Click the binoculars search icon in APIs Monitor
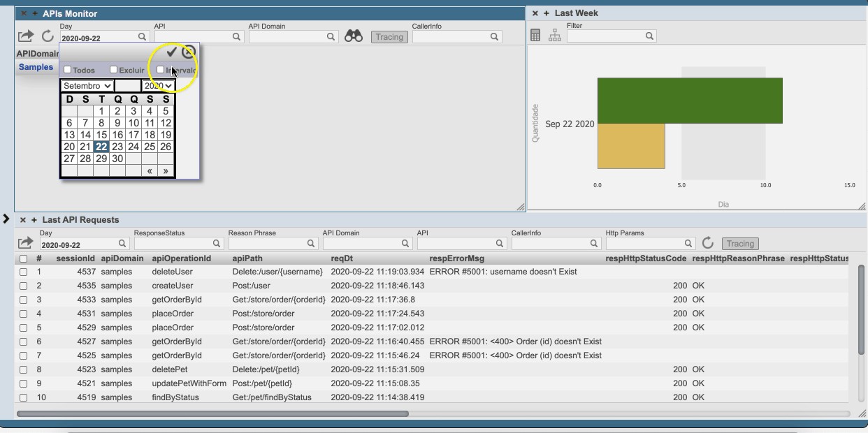Screen dimensions: 868x433 pos(353,36)
